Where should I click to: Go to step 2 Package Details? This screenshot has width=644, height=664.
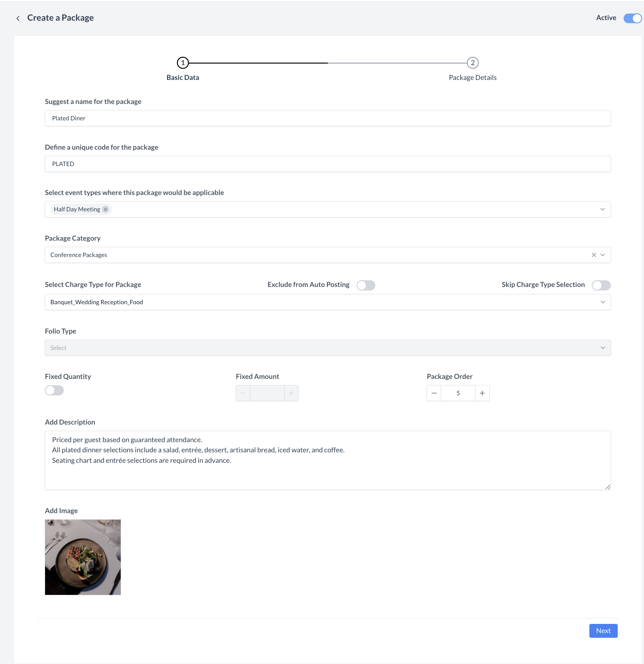[x=472, y=63]
